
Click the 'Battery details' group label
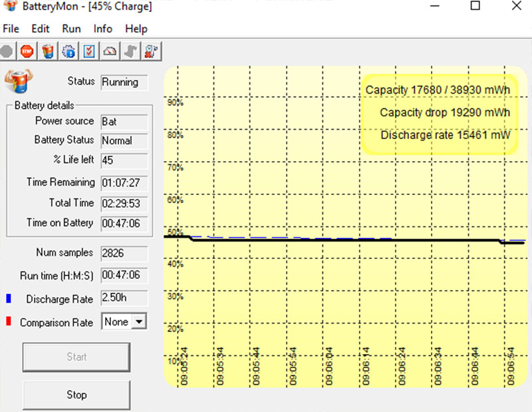tap(44, 106)
